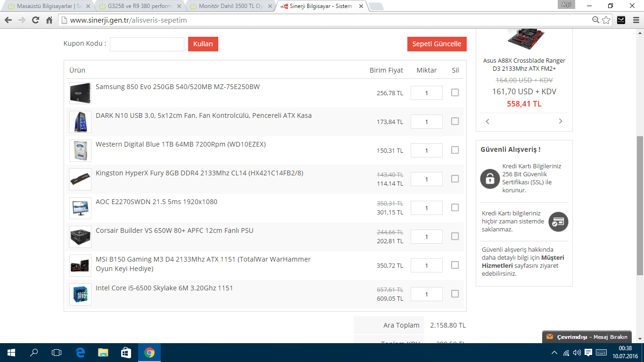Open Windows taskbar search

click(34, 353)
